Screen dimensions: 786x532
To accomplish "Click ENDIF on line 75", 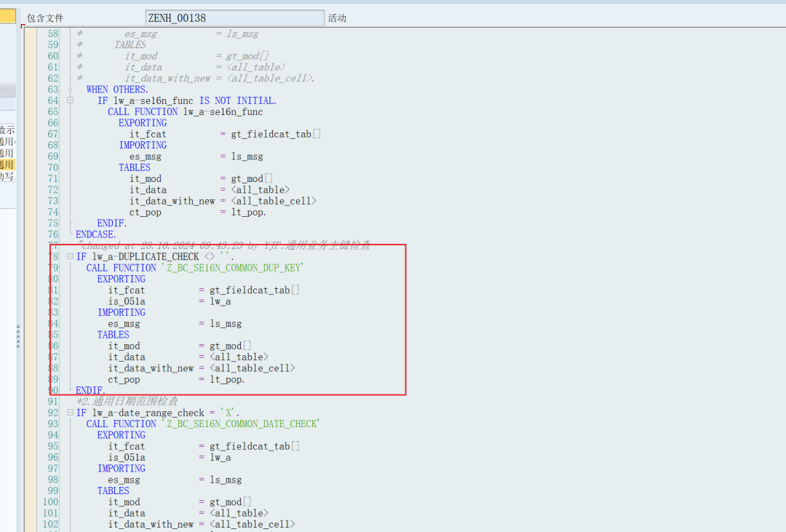I will 112,223.
